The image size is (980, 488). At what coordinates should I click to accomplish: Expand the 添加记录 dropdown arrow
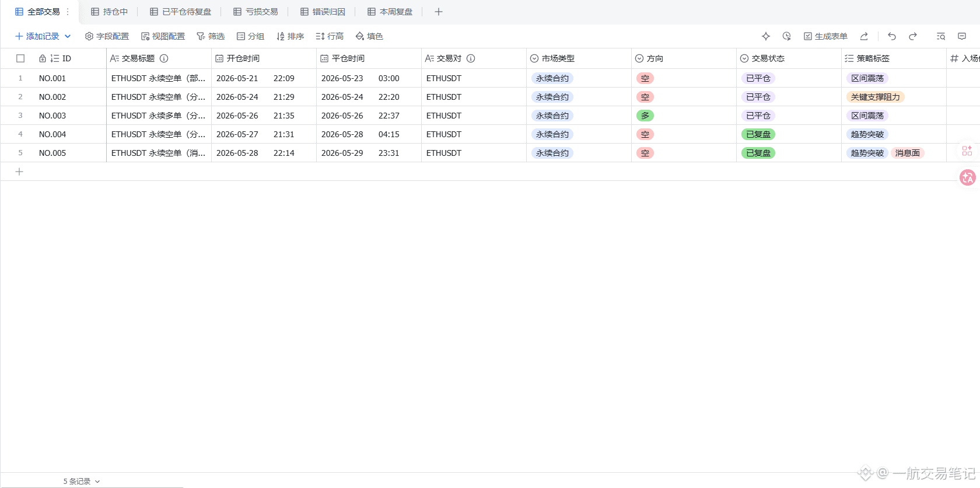(68, 36)
